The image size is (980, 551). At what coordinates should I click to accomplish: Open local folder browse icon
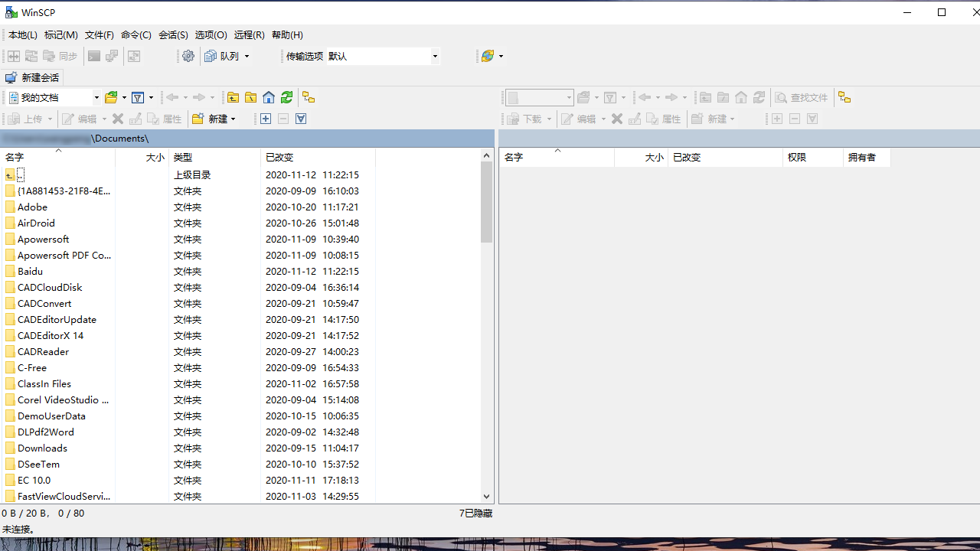tap(112, 97)
